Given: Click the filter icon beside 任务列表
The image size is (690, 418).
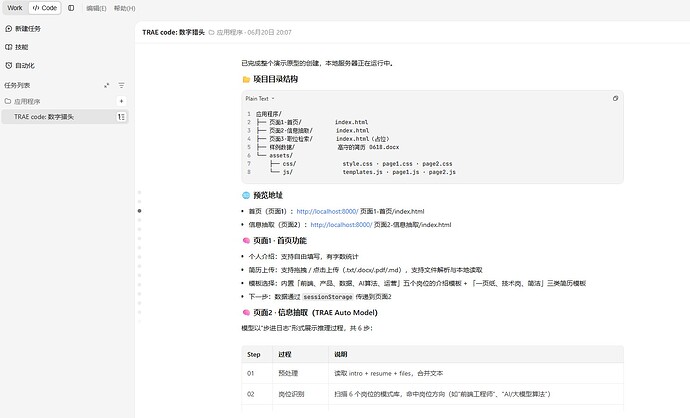Looking at the screenshot, I should tap(121, 85).
